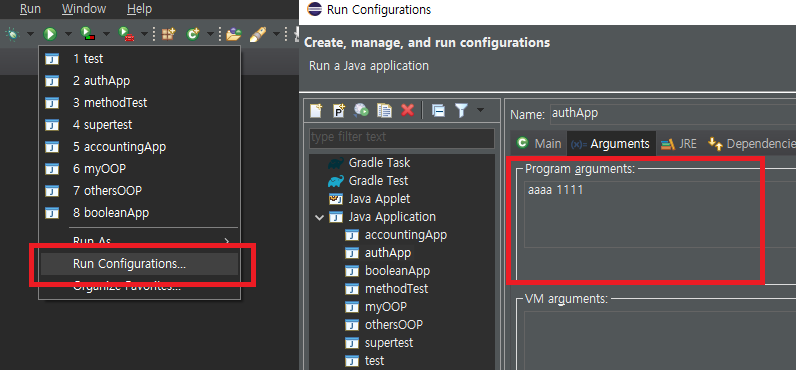Click the highlighter Search icon in toolbar
Screen dimensions: 796x370
click(258, 34)
